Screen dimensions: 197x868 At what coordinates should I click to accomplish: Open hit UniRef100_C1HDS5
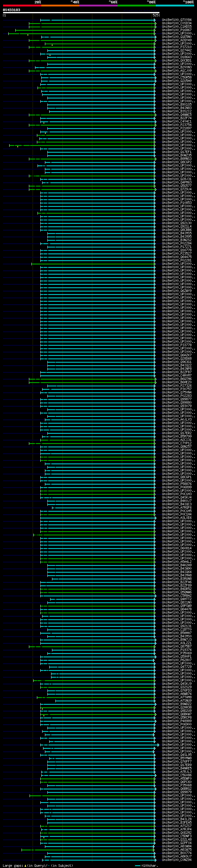click(x=177, y=26)
